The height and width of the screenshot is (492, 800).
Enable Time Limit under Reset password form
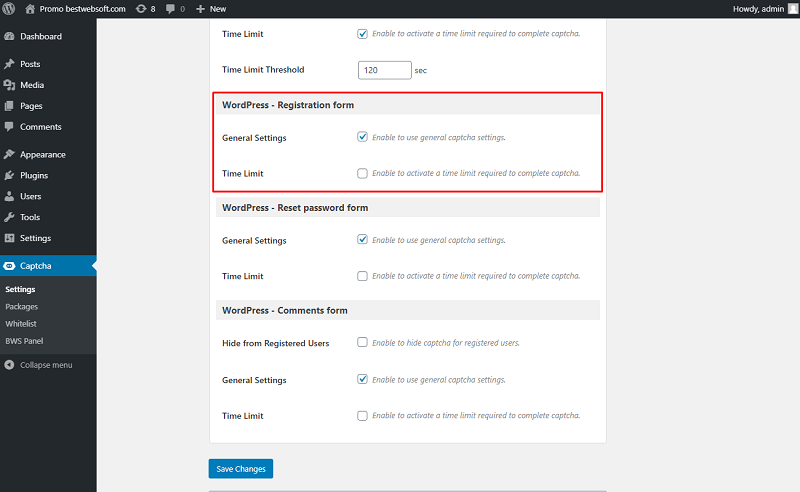click(x=362, y=276)
